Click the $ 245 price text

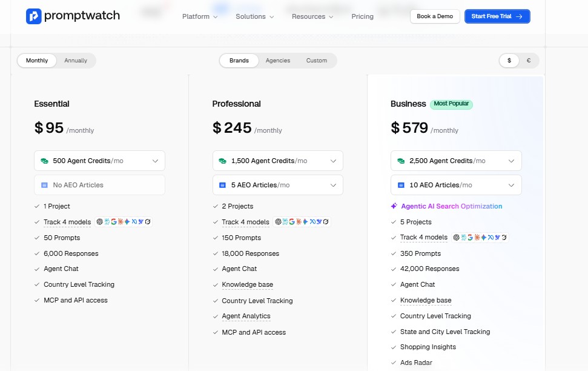point(232,128)
